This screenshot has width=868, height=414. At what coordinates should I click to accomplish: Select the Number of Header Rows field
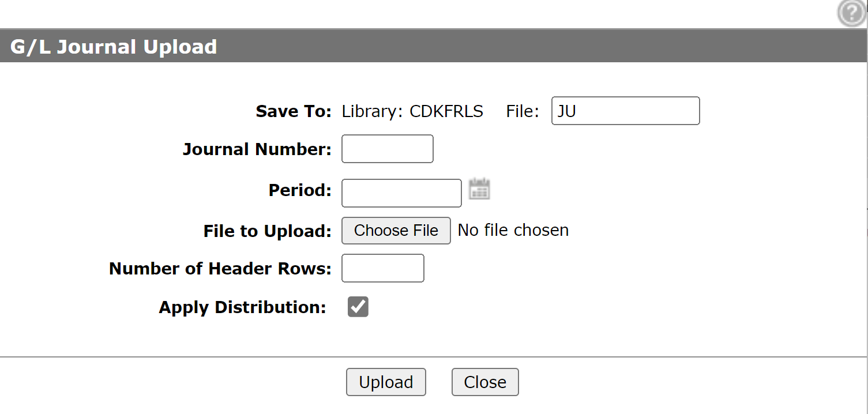(383, 268)
